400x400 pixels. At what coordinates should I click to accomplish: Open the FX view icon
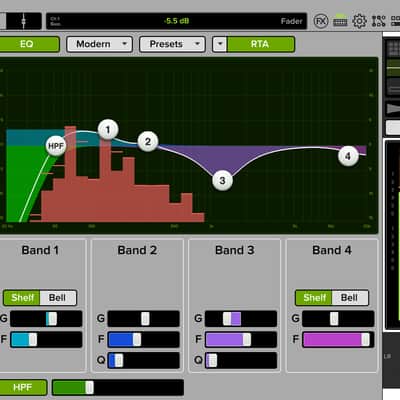pyautogui.click(x=321, y=21)
